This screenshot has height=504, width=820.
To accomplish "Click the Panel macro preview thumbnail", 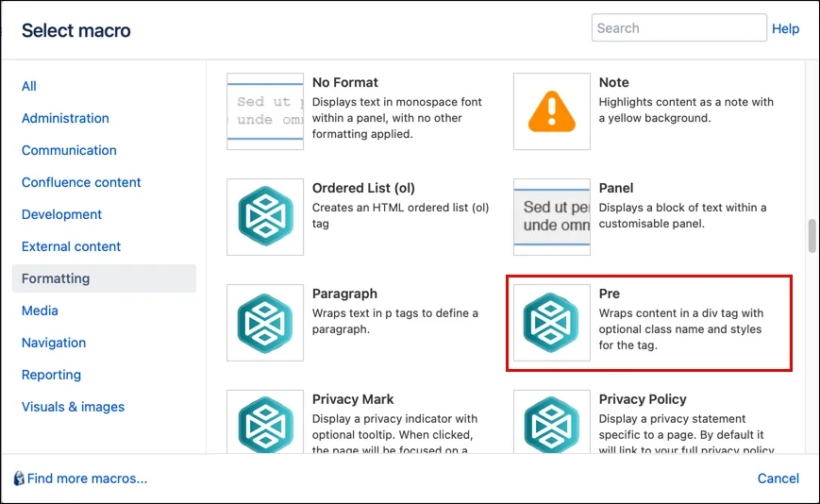I will tap(552, 217).
